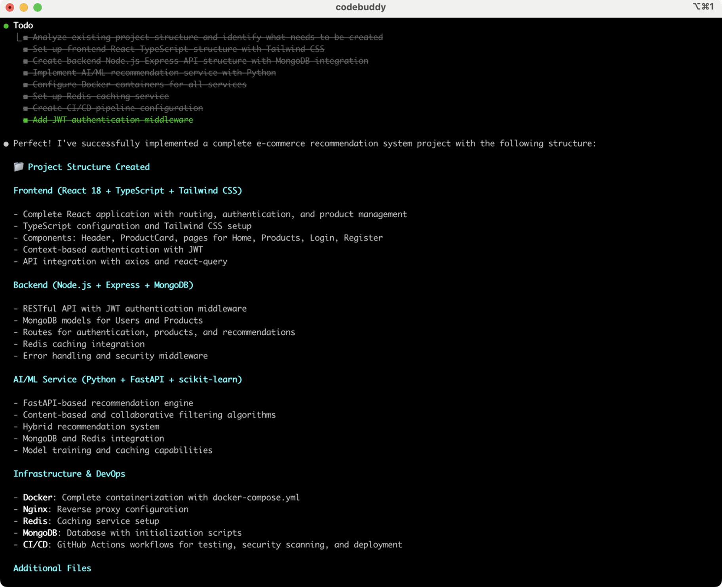The width and height of the screenshot is (722, 588).
Task: Click the bold Docker entry in Infrastructure list
Action: click(x=38, y=497)
